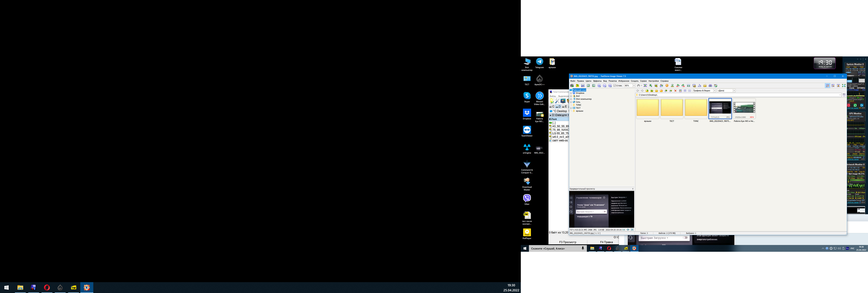This screenshot has width=868, height=293.
Task: Click the Zoom In plus icon
Action: 599,86
